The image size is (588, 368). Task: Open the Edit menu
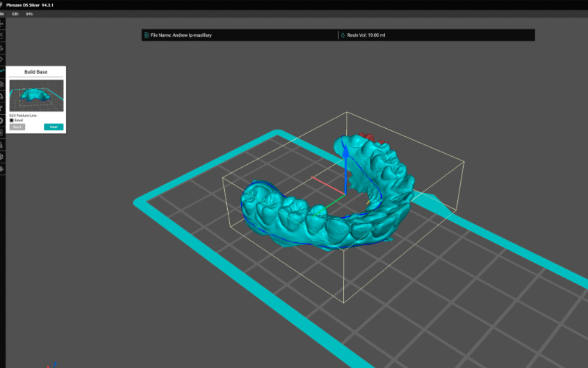click(x=15, y=14)
